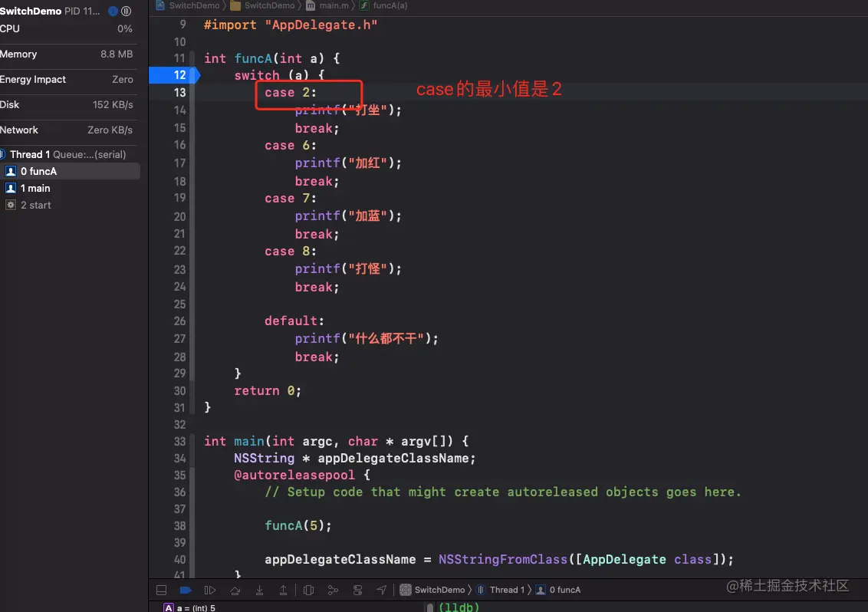Screen dimensions: 868x612
Task: Remove the breakpoint on line 12
Action: [174, 75]
